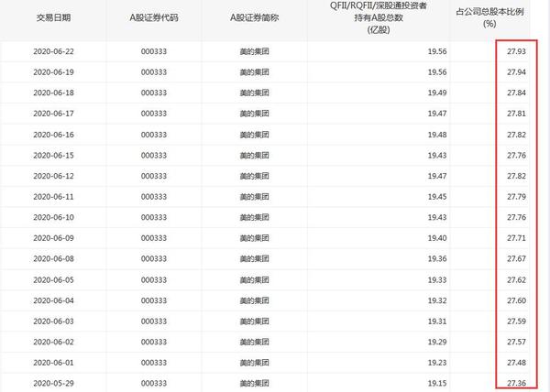Click ratio 27.76 in the 2020-06-10 row

(x=516, y=217)
